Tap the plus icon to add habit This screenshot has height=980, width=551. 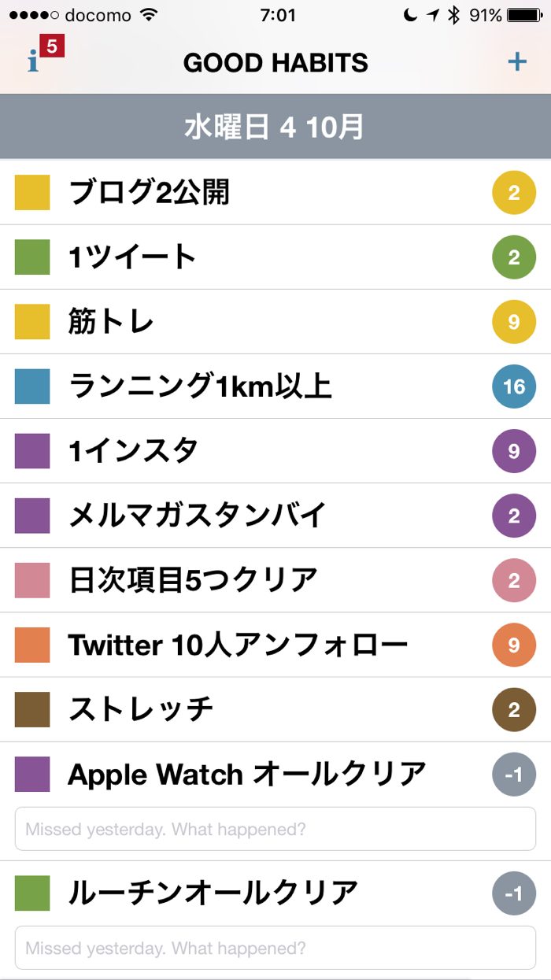pyautogui.click(x=517, y=62)
